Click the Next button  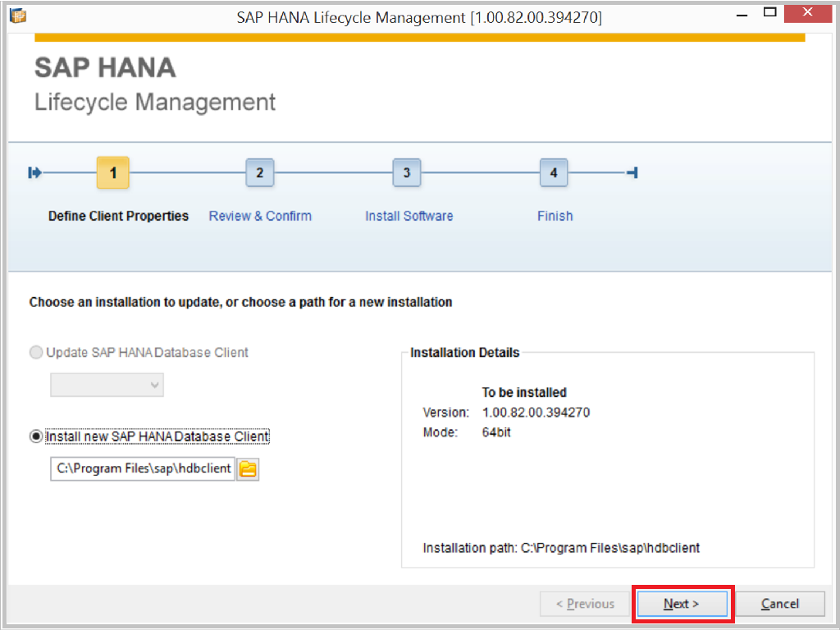click(682, 604)
